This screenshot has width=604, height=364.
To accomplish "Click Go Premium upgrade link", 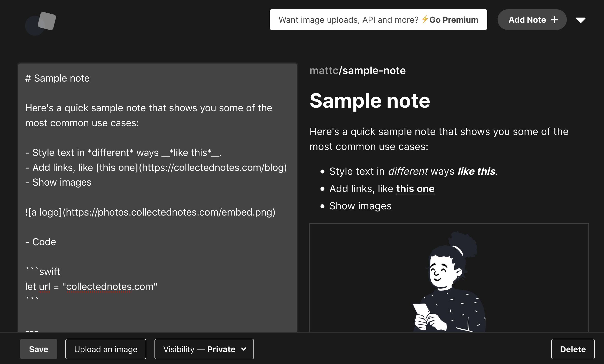I will (454, 19).
